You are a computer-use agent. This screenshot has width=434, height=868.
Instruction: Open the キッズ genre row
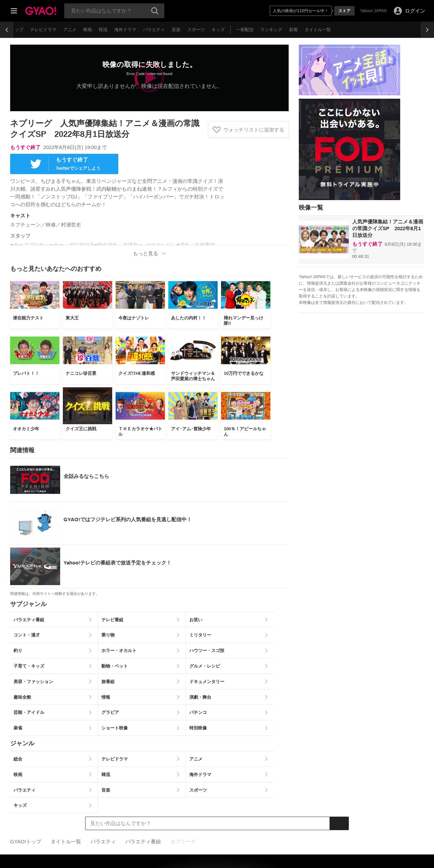[54, 805]
